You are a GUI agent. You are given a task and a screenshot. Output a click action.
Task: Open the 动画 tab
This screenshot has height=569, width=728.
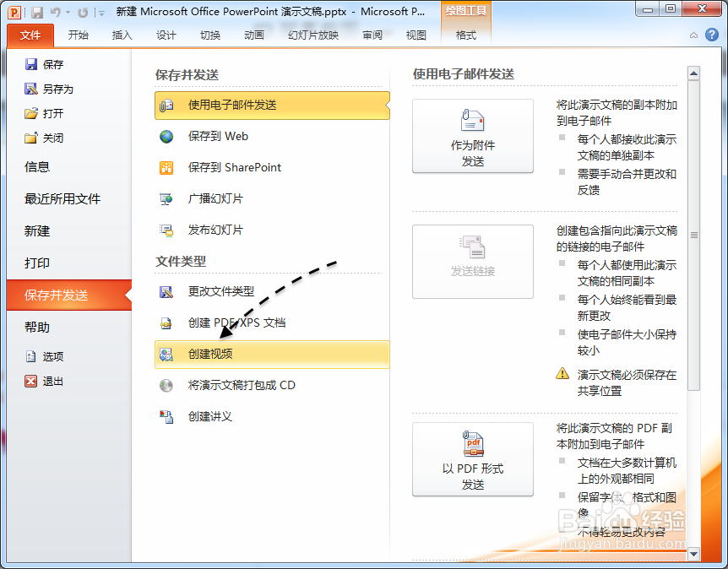point(254,35)
